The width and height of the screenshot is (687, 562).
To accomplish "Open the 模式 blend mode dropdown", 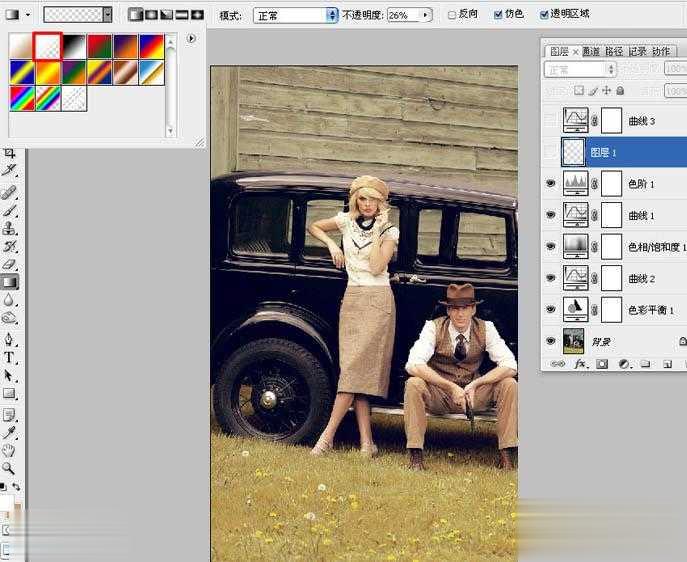I will click(x=295, y=15).
